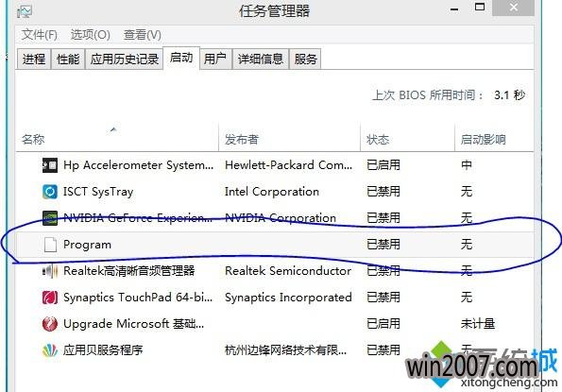This screenshot has height=392, width=562.
Task: Click the Upgrade Microsoft entry icon
Action: pyautogui.click(x=50, y=324)
